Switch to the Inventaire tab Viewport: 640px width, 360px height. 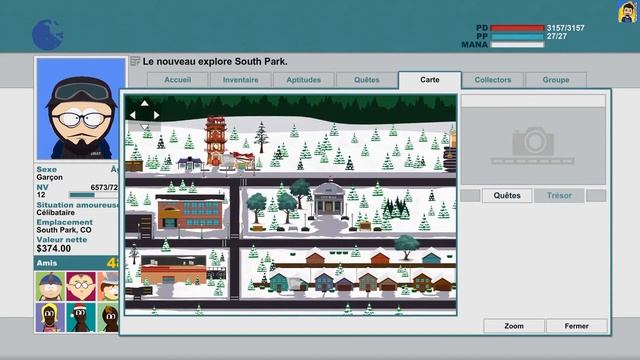[x=240, y=80]
